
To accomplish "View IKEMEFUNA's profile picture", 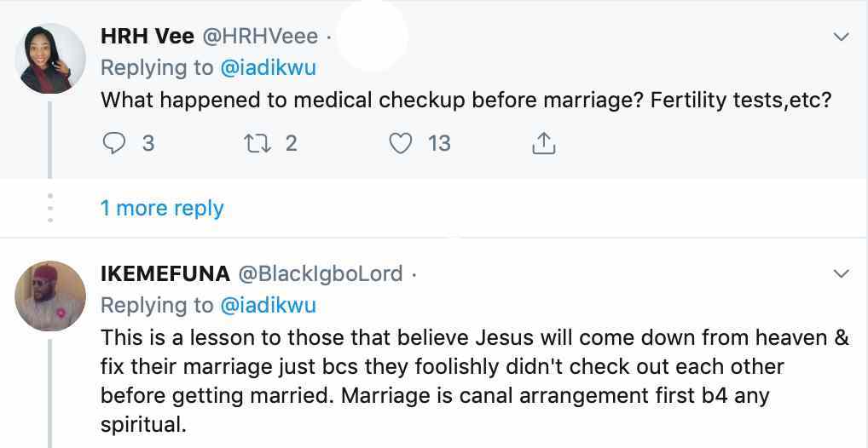I will click(x=51, y=296).
